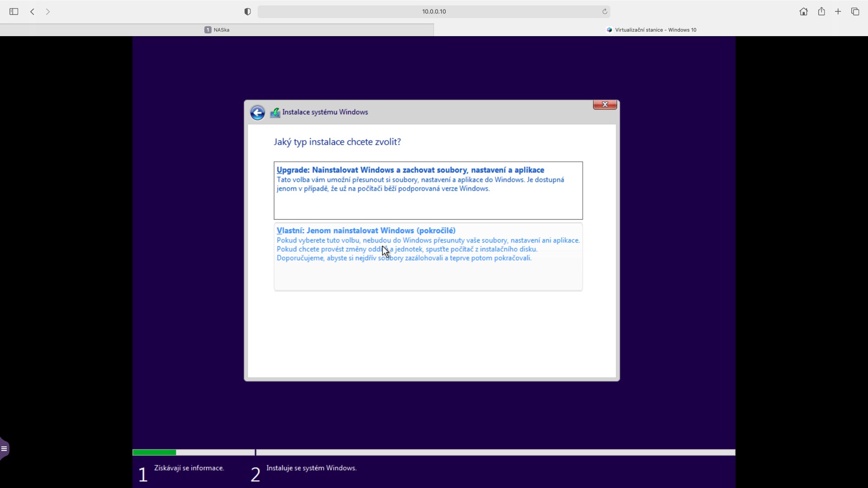Reload the current page
This screenshot has width=868, height=488.
[x=604, y=12]
